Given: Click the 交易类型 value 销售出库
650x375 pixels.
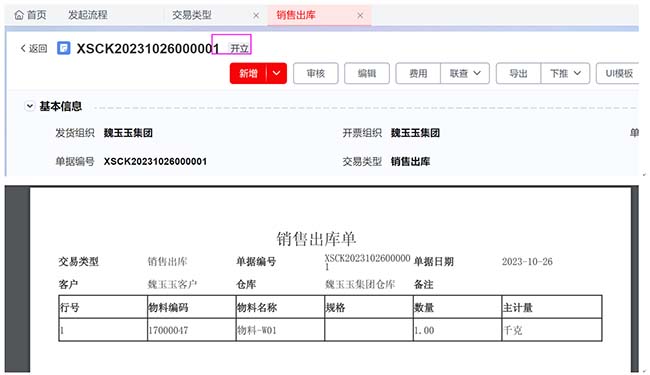Looking at the screenshot, I should (x=410, y=161).
